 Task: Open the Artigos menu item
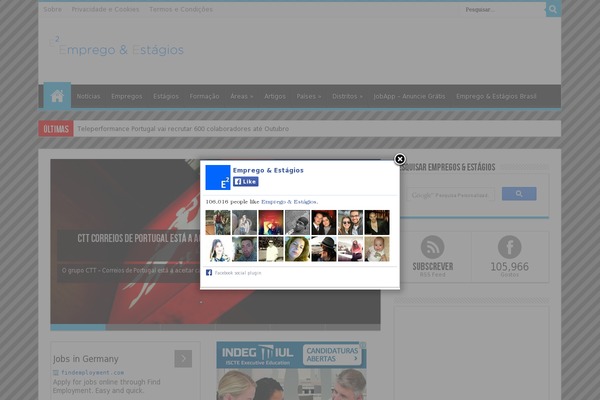(x=275, y=96)
